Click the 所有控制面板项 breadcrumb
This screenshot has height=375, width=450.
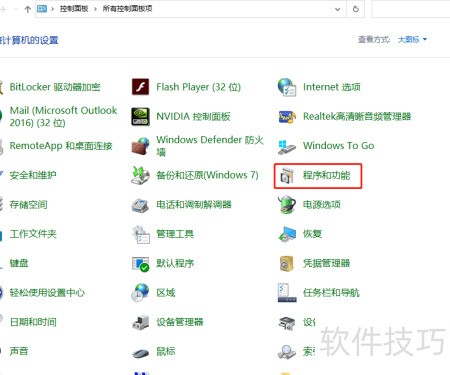[x=127, y=9]
